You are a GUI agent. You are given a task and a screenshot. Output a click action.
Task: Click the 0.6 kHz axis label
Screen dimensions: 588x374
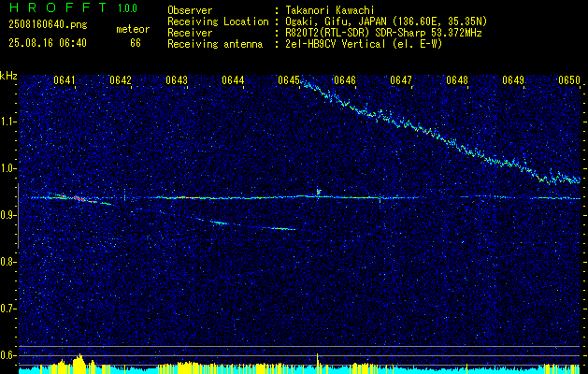click(7, 355)
